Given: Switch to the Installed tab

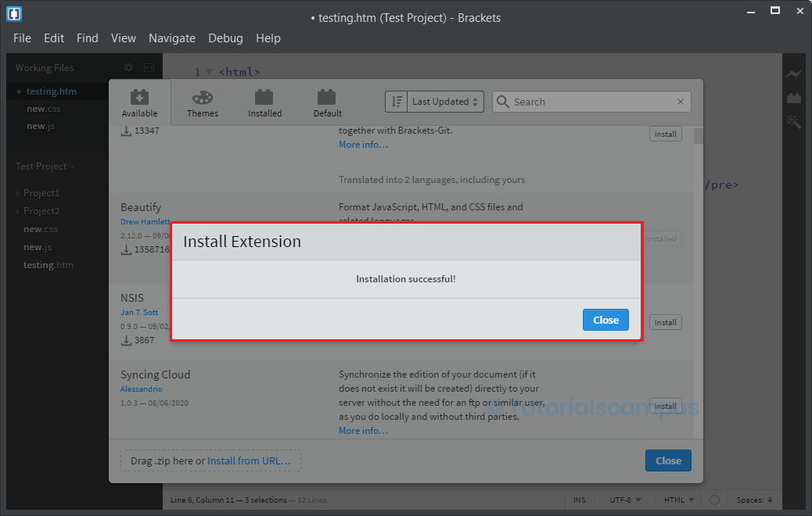Looking at the screenshot, I should point(265,102).
